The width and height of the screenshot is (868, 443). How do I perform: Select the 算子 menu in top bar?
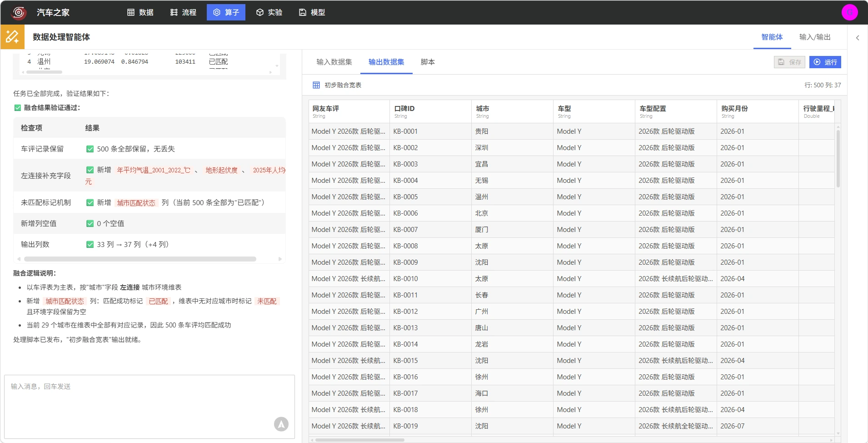tap(226, 12)
